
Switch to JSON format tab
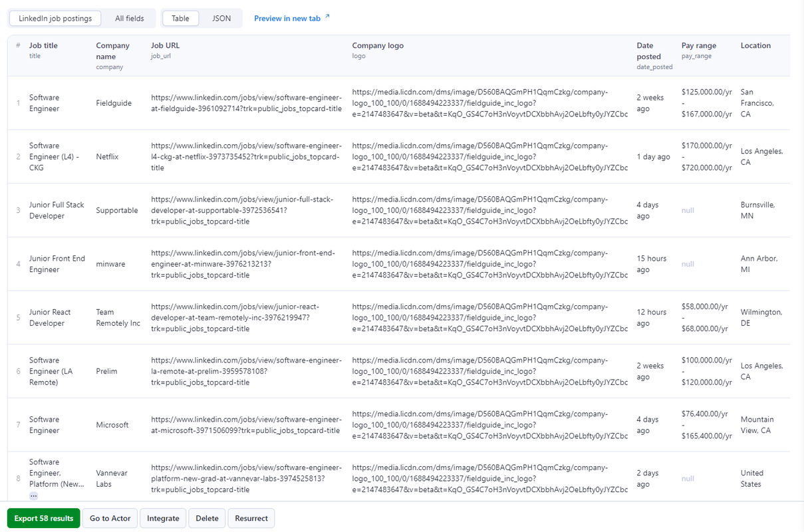(x=221, y=19)
